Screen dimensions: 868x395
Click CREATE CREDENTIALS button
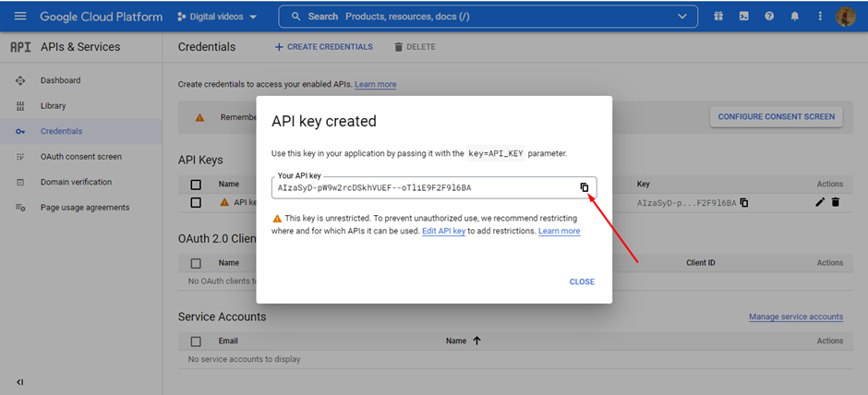click(x=324, y=47)
